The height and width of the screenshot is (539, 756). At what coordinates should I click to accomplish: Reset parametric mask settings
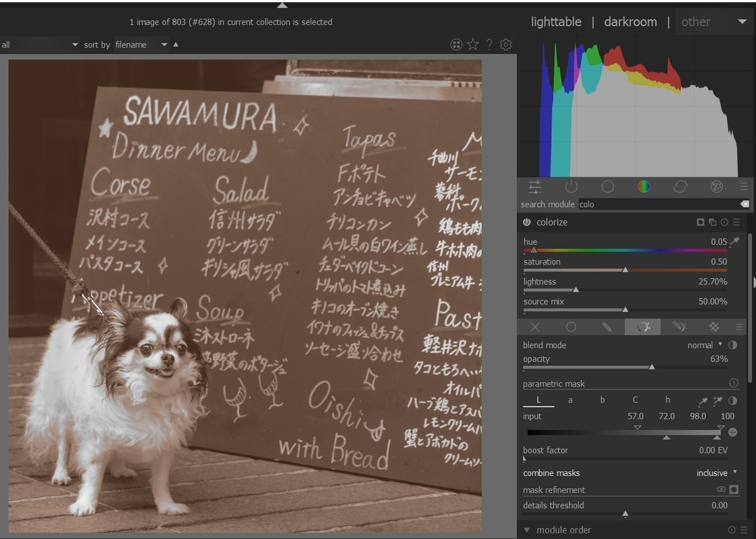tap(733, 383)
